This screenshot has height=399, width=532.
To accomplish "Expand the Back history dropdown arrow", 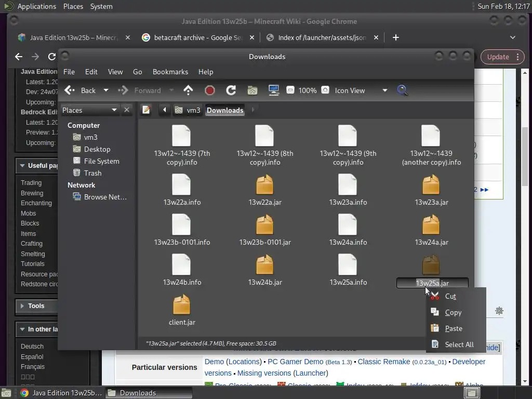I will pyautogui.click(x=106, y=90).
